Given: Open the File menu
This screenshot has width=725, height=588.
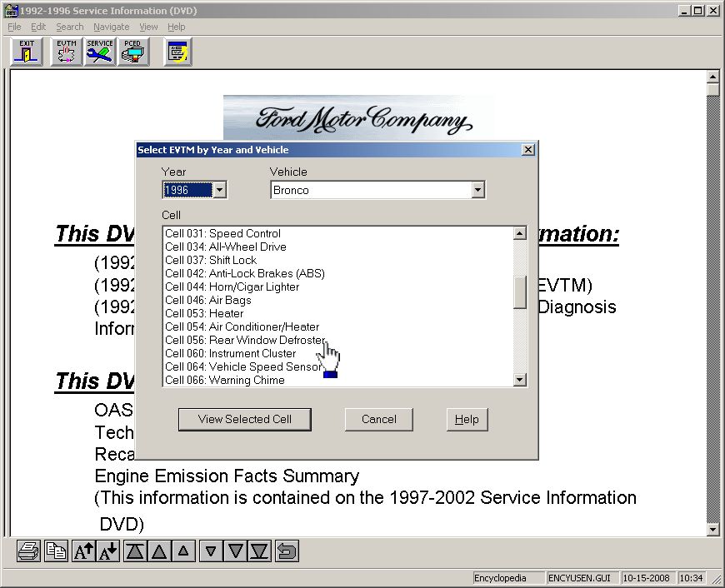Looking at the screenshot, I should [14, 27].
